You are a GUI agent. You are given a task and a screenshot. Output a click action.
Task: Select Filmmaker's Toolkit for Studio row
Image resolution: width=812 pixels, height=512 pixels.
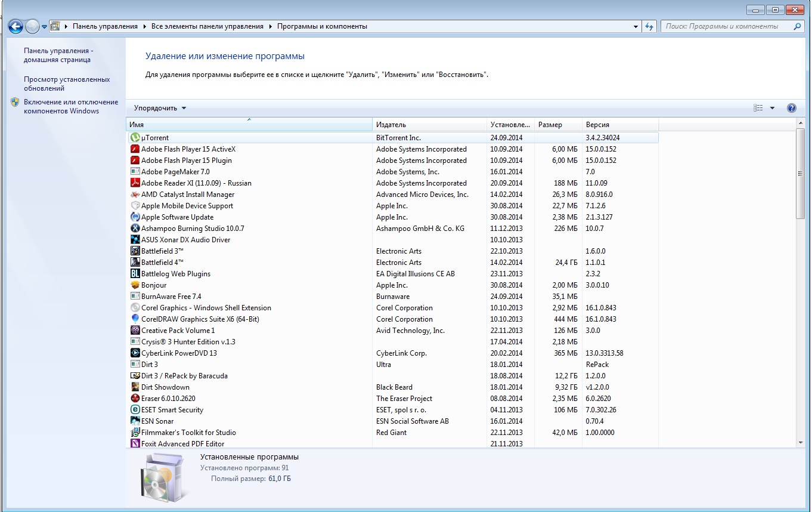pos(392,433)
